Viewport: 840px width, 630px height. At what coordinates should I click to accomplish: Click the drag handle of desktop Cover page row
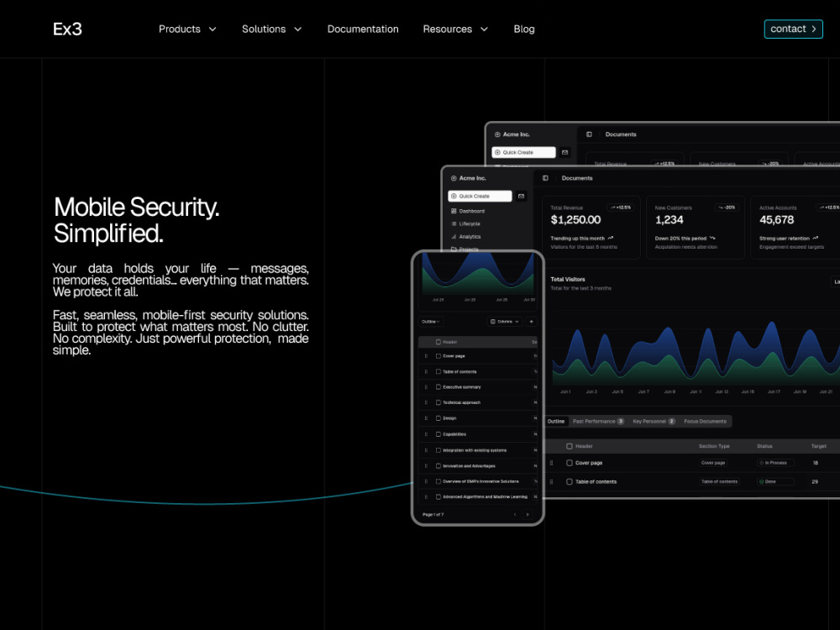(551, 463)
